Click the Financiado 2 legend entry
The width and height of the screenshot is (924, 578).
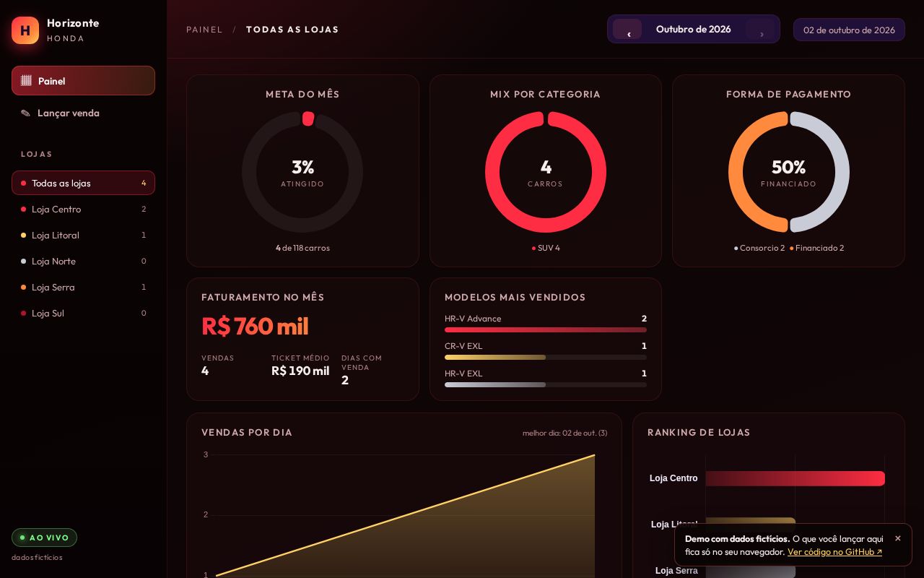coord(816,248)
